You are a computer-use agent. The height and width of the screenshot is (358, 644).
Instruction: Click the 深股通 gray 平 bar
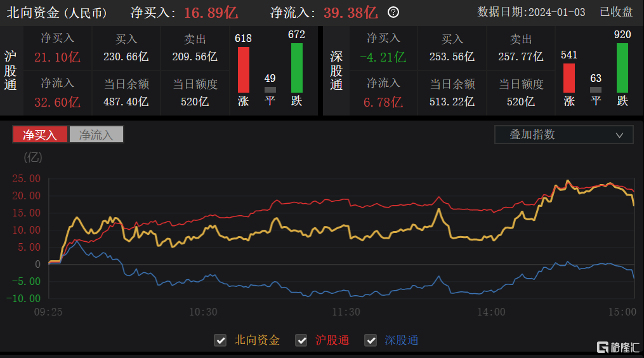pos(596,89)
